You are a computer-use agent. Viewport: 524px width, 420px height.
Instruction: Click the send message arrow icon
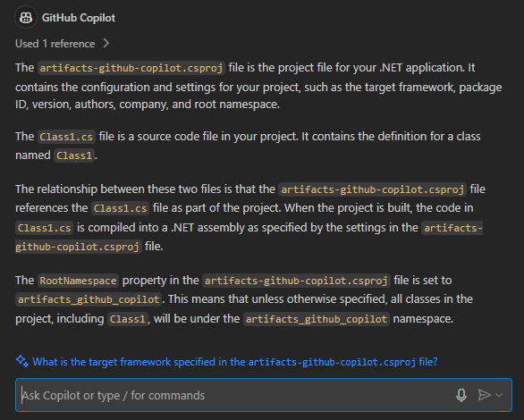coord(485,395)
